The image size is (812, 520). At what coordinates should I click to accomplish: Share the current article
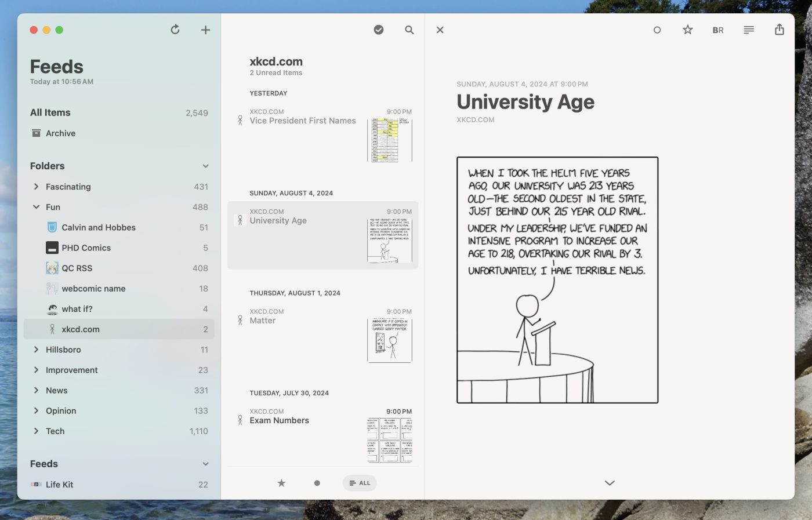pos(780,30)
